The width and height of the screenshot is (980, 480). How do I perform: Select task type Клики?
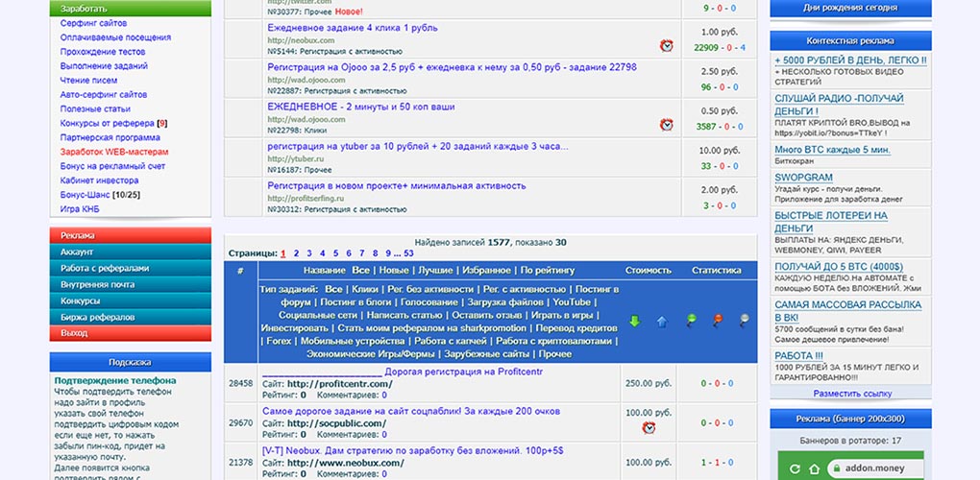click(365, 290)
